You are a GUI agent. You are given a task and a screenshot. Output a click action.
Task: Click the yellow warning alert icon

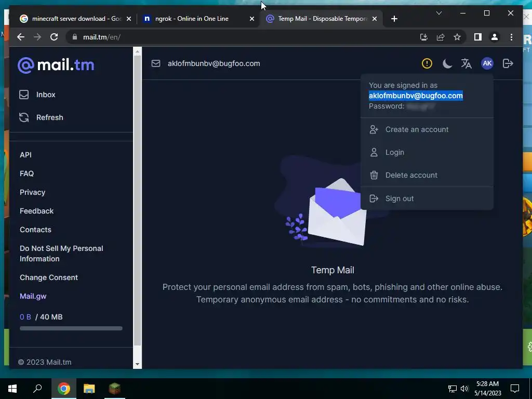427,63
